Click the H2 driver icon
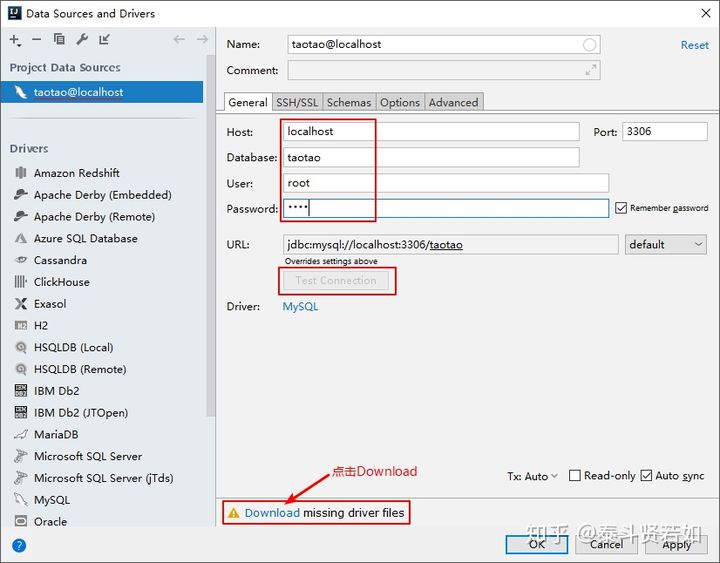The image size is (720, 563). pyautogui.click(x=21, y=326)
